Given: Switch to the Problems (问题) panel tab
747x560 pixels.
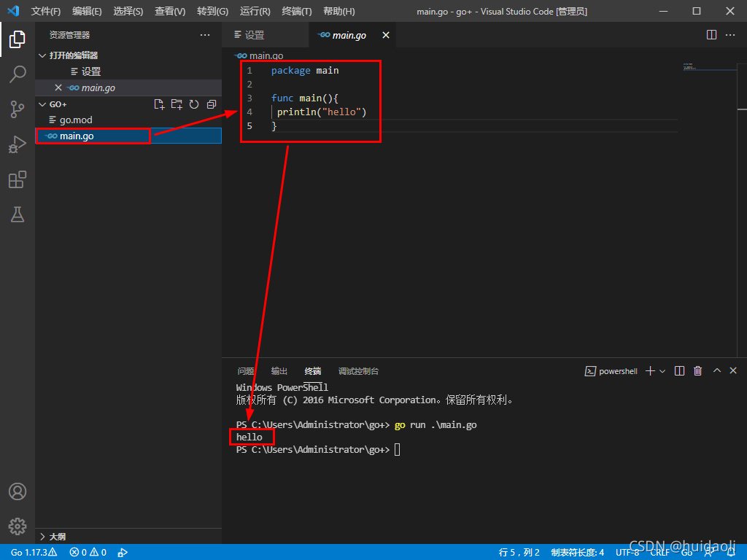Looking at the screenshot, I should point(246,371).
